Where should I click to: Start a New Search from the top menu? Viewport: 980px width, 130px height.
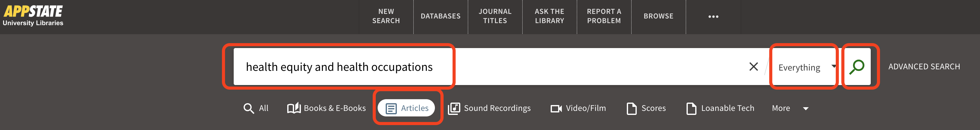pyautogui.click(x=386, y=16)
